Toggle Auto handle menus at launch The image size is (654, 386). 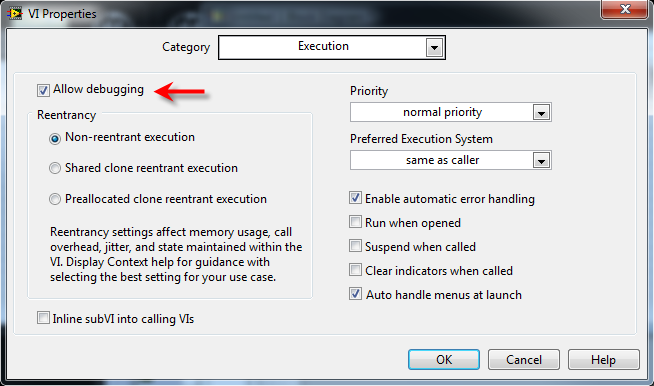click(x=355, y=294)
